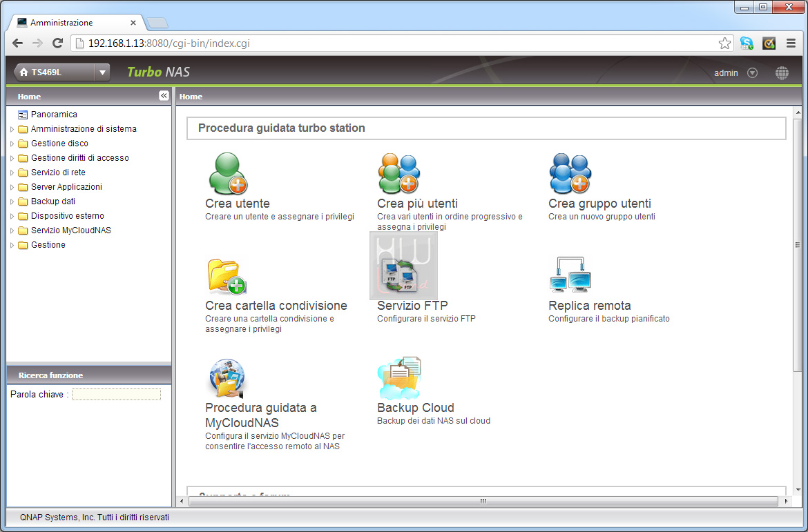Screen dimensions: 808x532
Task: Click the QNAP Systems copyright text
Action: pos(95,517)
